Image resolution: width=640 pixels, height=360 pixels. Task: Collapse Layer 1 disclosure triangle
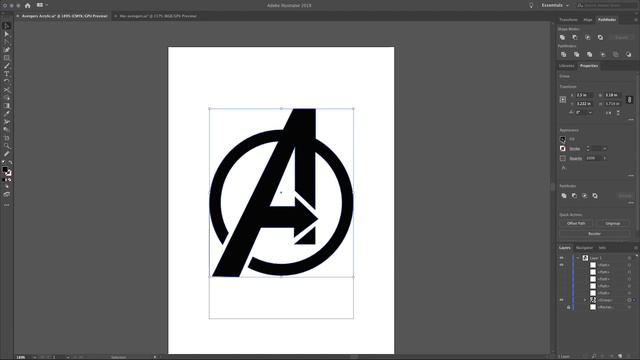578,258
